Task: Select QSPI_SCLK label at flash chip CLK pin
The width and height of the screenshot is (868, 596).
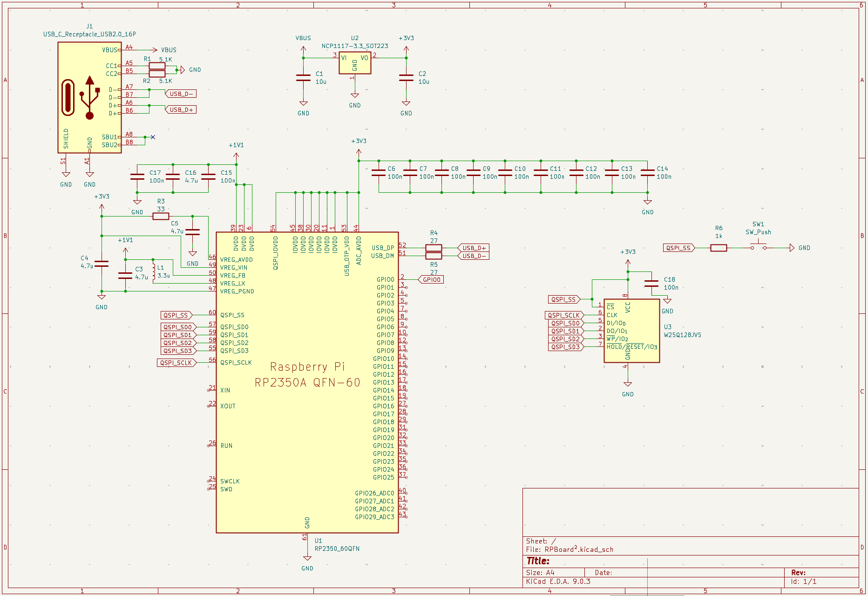Action: [564, 315]
